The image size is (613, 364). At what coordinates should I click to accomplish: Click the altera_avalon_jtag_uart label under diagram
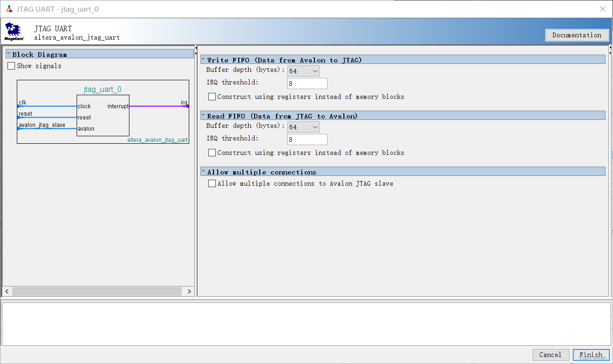157,140
